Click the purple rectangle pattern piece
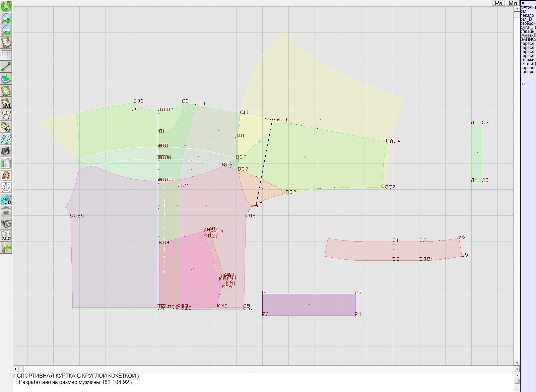Image resolution: width=536 pixels, height=392 pixels. click(309, 305)
